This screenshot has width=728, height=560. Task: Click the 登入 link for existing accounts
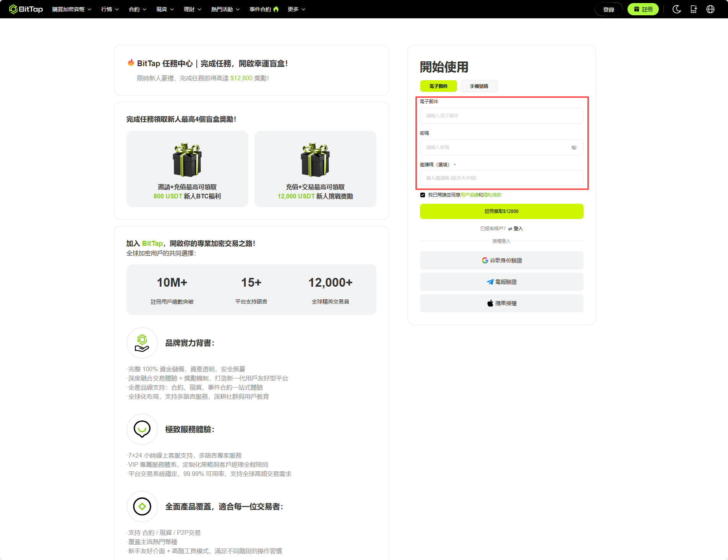click(518, 229)
